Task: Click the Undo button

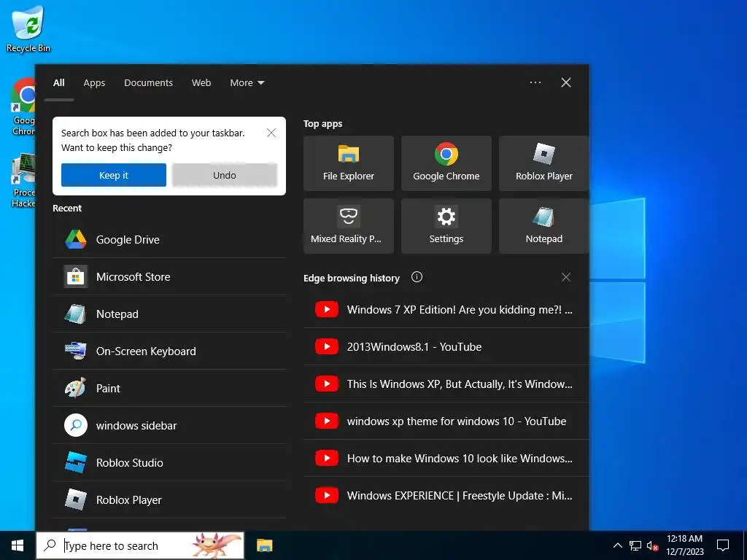Action: pos(225,175)
